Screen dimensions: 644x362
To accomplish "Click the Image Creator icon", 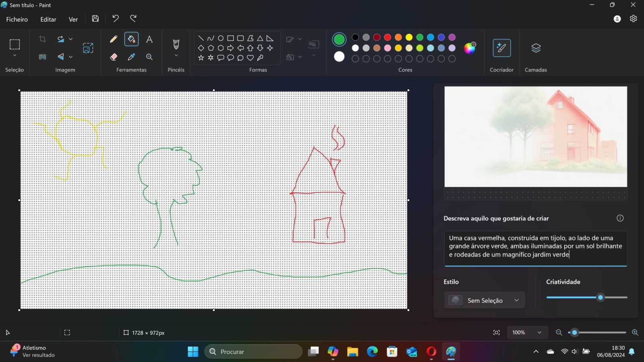I will [88, 48].
